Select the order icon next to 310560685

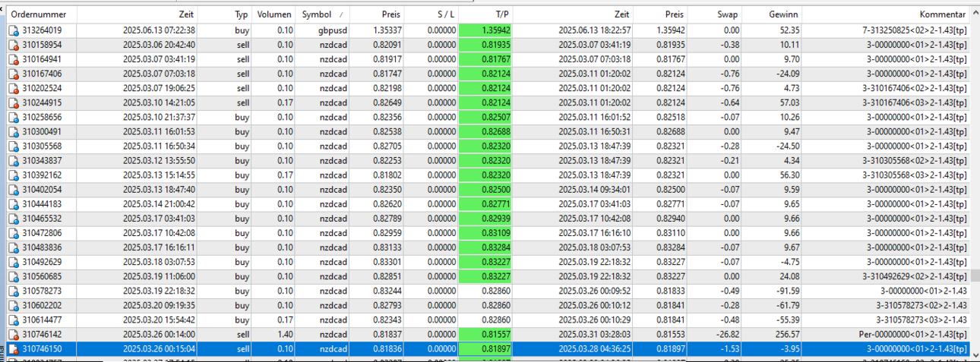coord(14,276)
